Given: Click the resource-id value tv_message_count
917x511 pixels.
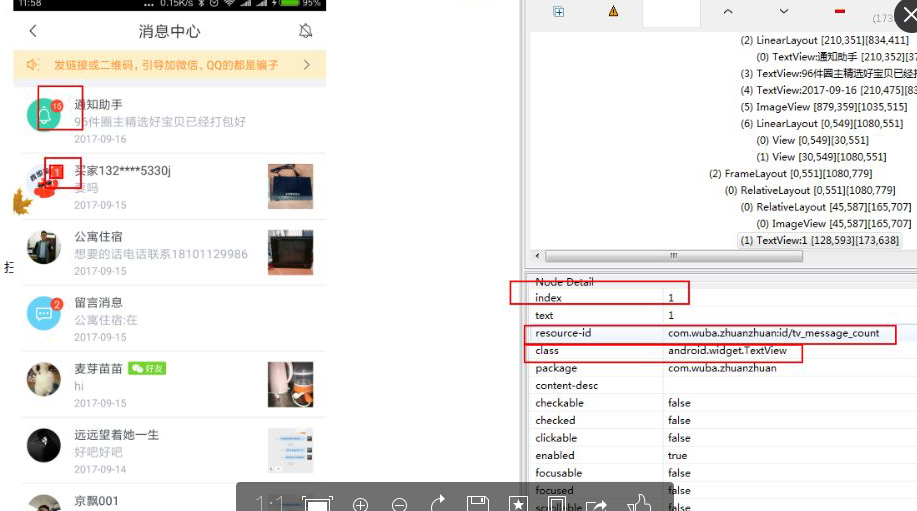Looking at the screenshot, I should coord(773,333).
